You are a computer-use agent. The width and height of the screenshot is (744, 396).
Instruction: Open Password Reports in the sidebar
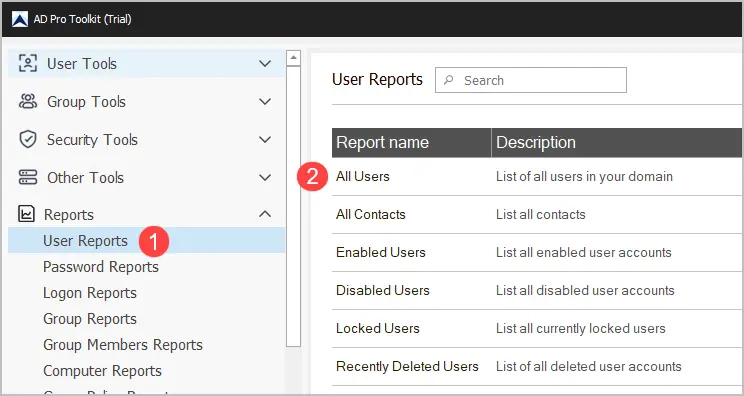click(x=101, y=267)
